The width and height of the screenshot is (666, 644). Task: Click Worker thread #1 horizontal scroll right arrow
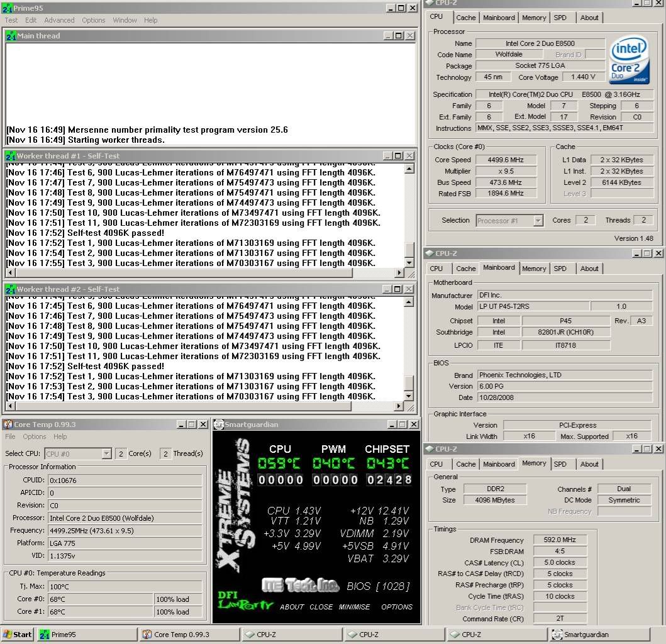399,273
